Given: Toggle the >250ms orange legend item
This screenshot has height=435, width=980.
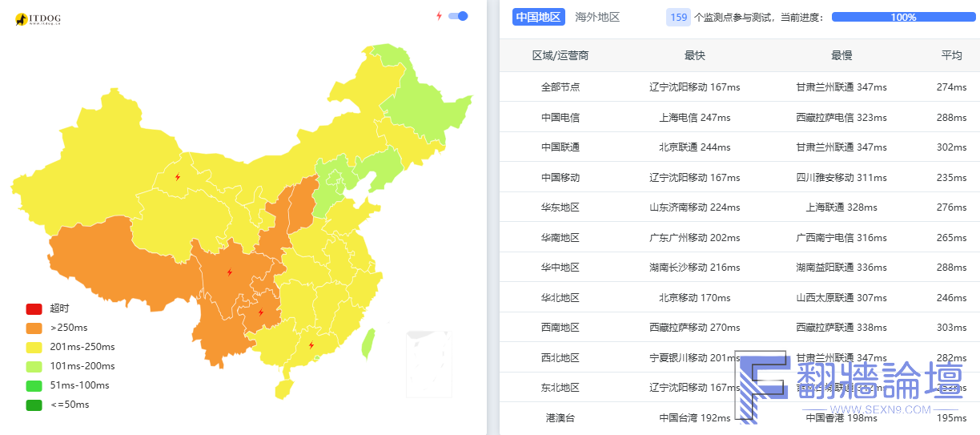Looking at the screenshot, I should click(x=34, y=328).
